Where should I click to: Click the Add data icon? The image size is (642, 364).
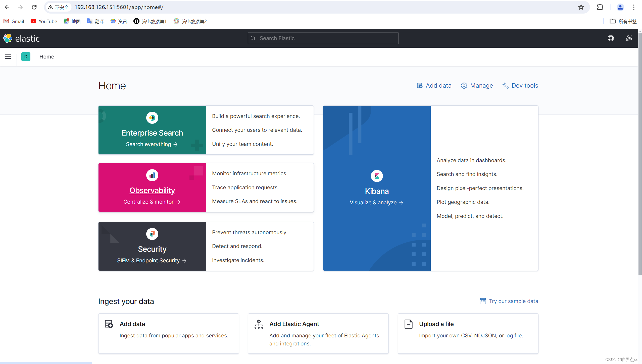[419, 86]
